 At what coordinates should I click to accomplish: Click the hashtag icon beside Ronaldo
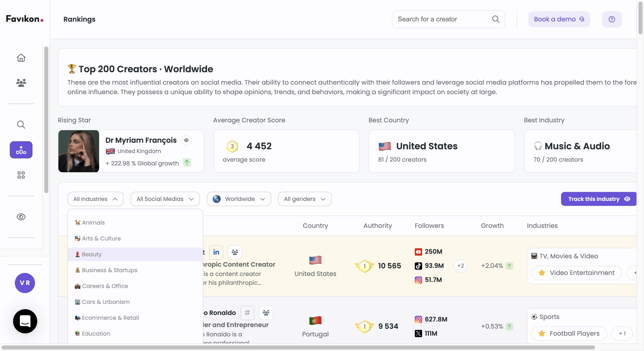pos(247,313)
